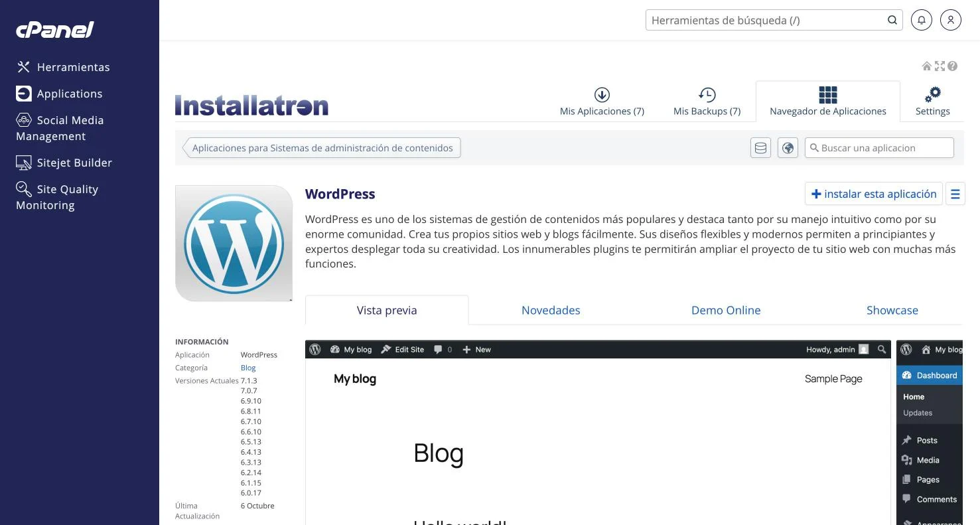The height and width of the screenshot is (525, 980).
Task: Toggle the fullscreen arrows icon
Action: (940, 66)
